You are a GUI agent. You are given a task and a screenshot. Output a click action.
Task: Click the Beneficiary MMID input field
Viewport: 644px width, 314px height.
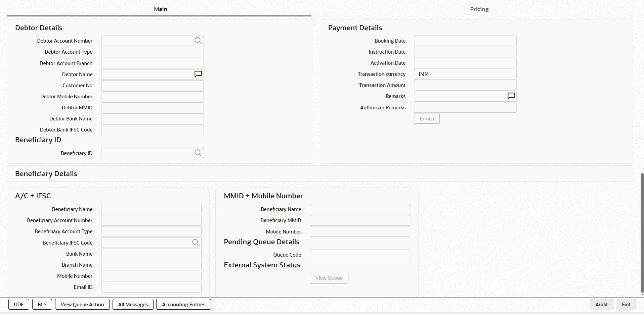pos(360,220)
